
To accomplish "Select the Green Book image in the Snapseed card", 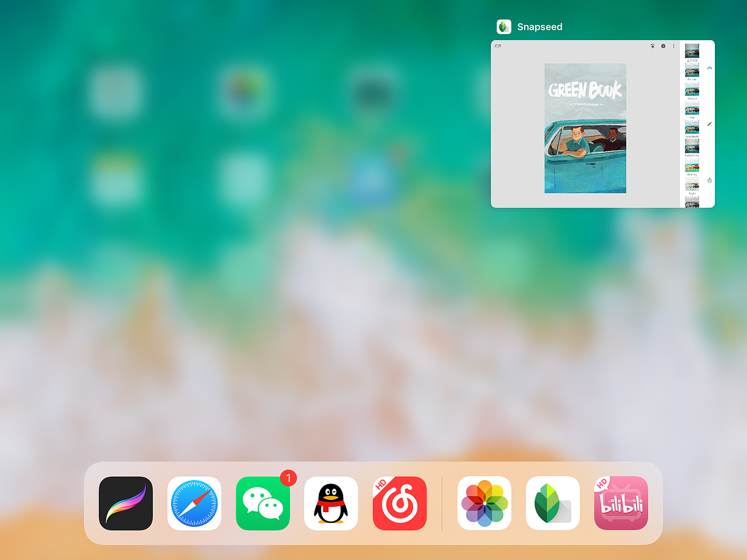I will pyautogui.click(x=585, y=128).
